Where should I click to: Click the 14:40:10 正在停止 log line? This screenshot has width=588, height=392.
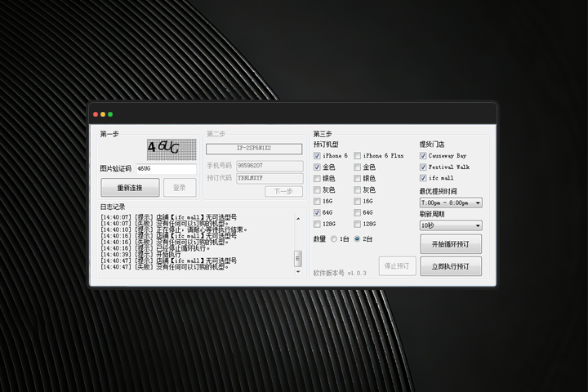tap(174, 229)
